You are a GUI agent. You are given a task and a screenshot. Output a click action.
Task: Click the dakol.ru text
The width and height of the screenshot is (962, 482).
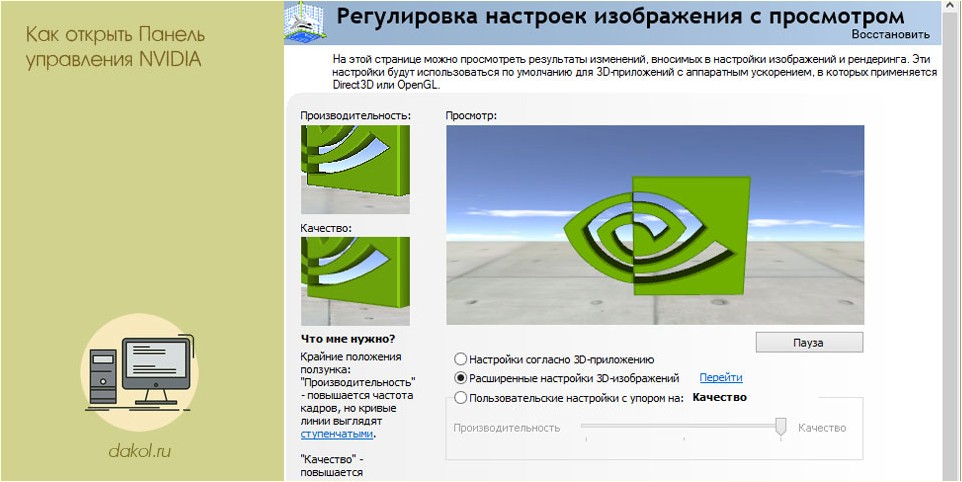point(140,451)
